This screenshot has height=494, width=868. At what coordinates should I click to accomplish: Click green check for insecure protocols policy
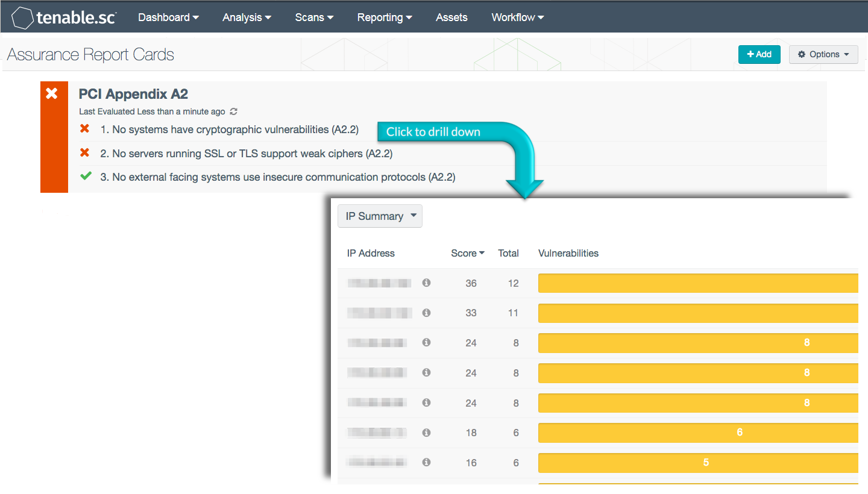(x=86, y=177)
